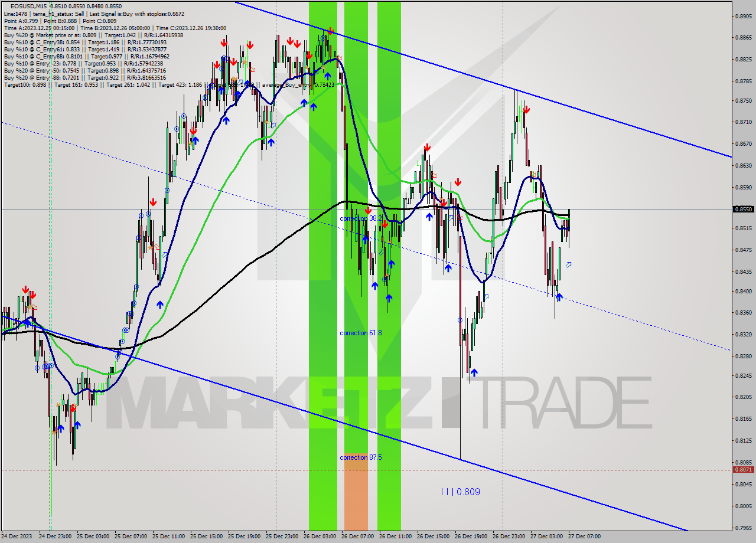The width and height of the screenshot is (756, 543).
Task: Select the '25 Dec 15:00' time label
Action: pyautogui.click(x=206, y=537)
